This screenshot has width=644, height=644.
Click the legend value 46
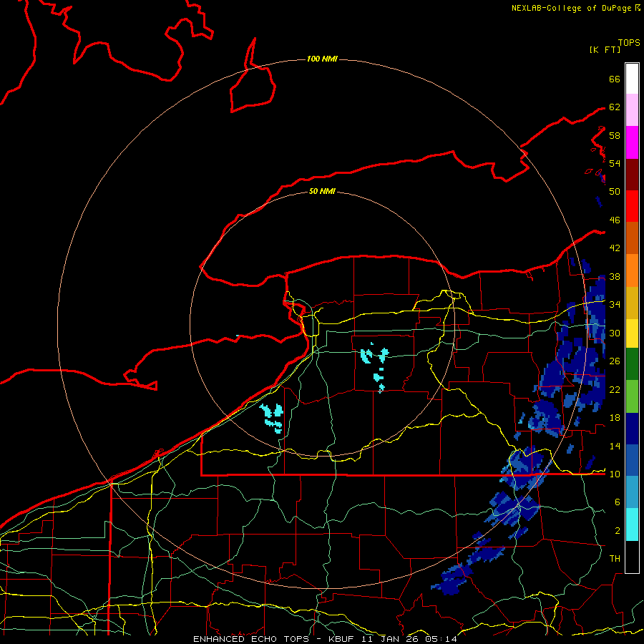(x=615, y=220)
